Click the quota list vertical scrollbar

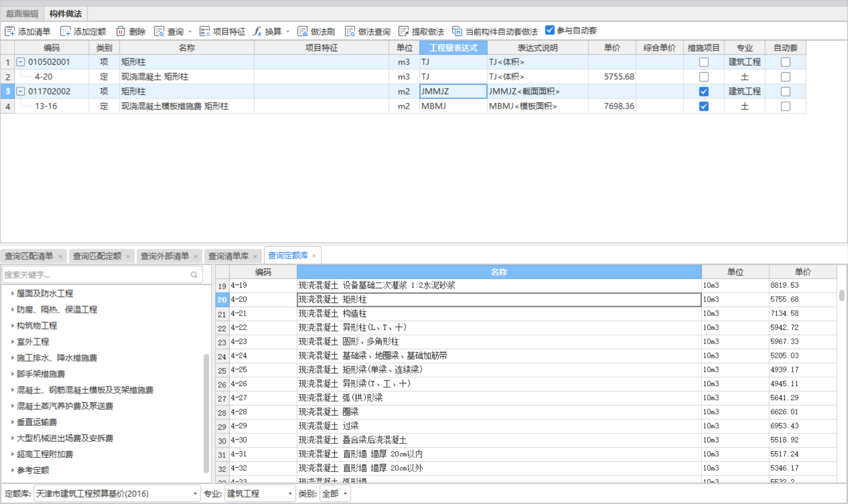pyautogui.click(x=842, y=295)
